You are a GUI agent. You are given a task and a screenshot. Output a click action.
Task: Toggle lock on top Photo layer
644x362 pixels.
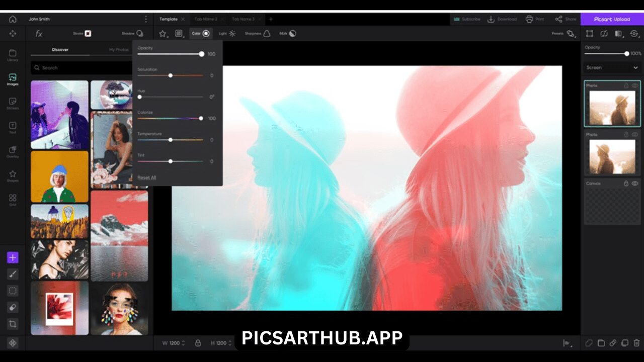(x=626, y=85)
